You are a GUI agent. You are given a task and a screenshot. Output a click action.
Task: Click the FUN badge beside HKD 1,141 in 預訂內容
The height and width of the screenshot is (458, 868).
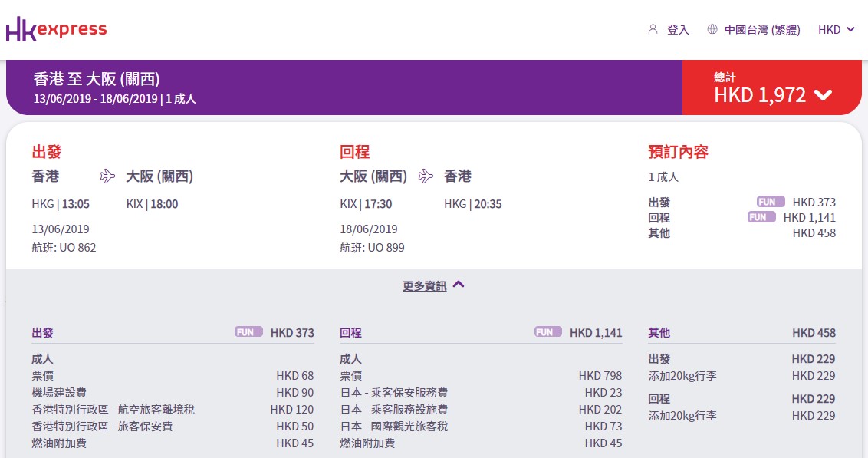point(761,217)
